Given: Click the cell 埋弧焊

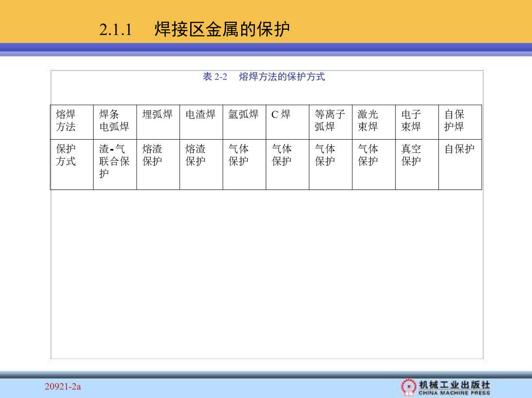Looking at the screenshot, I should [x=158, y=122].
